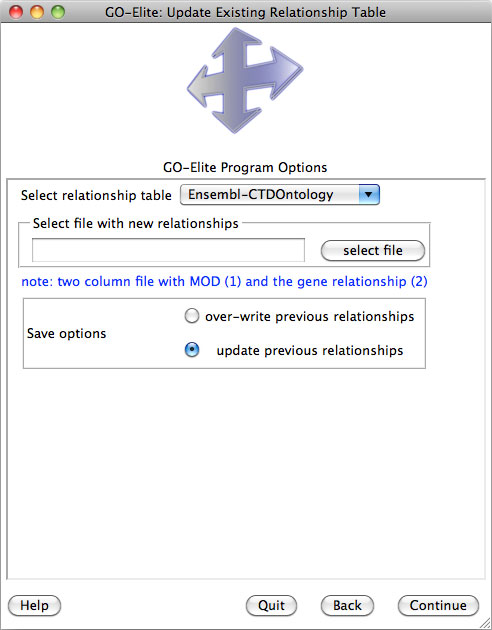Screen dimensions: 492x630
Task: Click the window title bar text
Action: tap(245, 12)
